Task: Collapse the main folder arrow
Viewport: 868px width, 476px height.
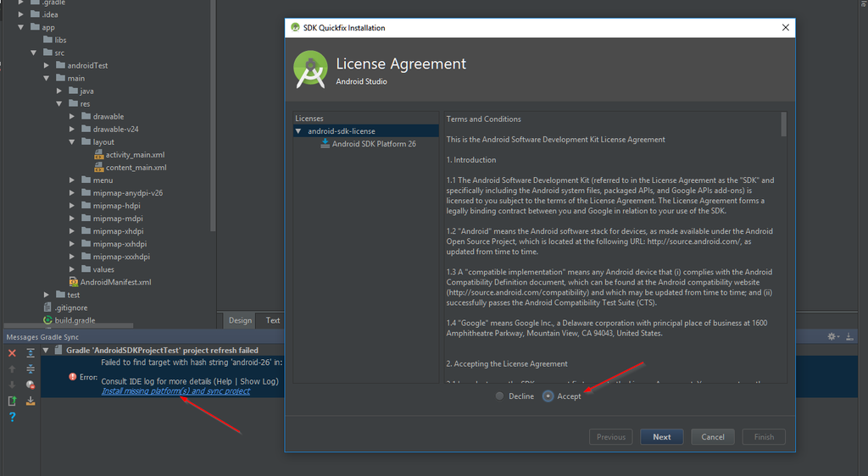Action: click(x=47, y=78)
